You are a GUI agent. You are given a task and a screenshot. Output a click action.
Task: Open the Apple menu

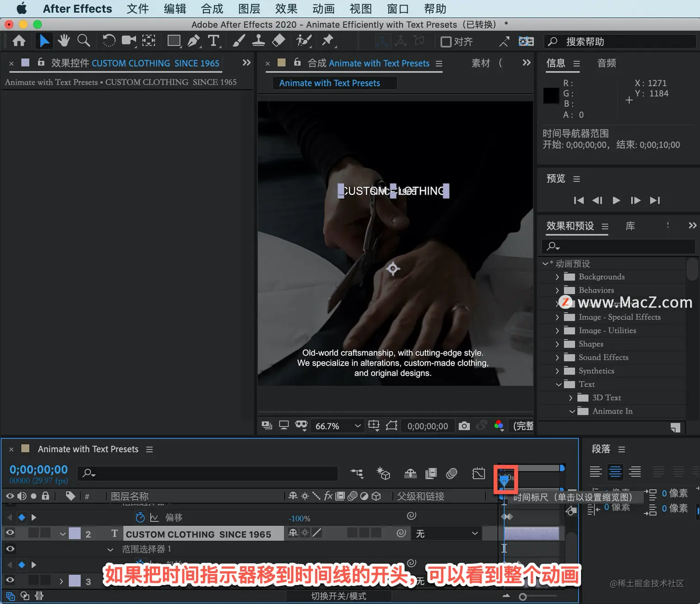pyautogui.click(x=21, y=8)
